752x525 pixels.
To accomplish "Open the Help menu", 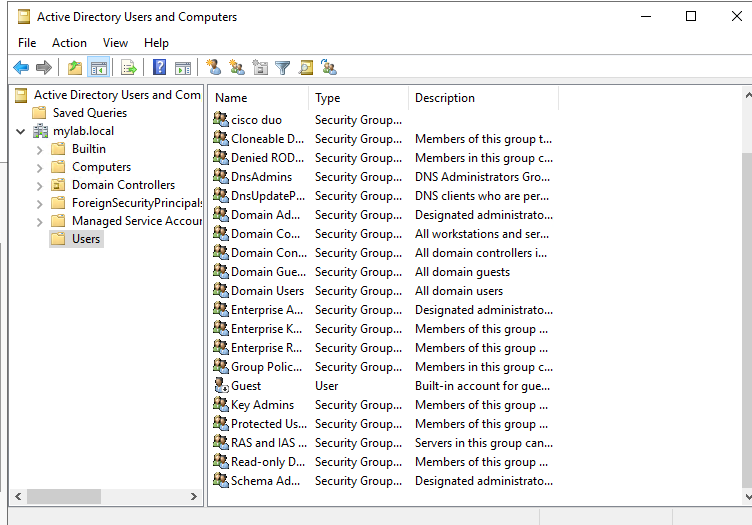I will [156, 43].
